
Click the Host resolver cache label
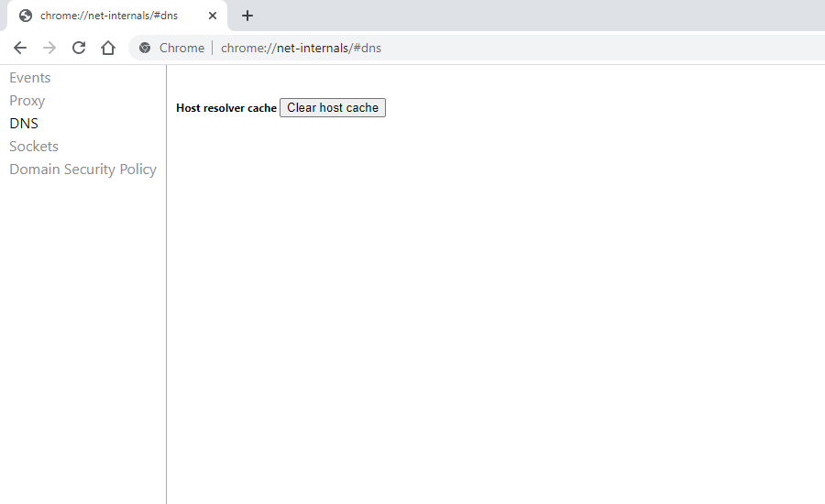click(225, 108)
